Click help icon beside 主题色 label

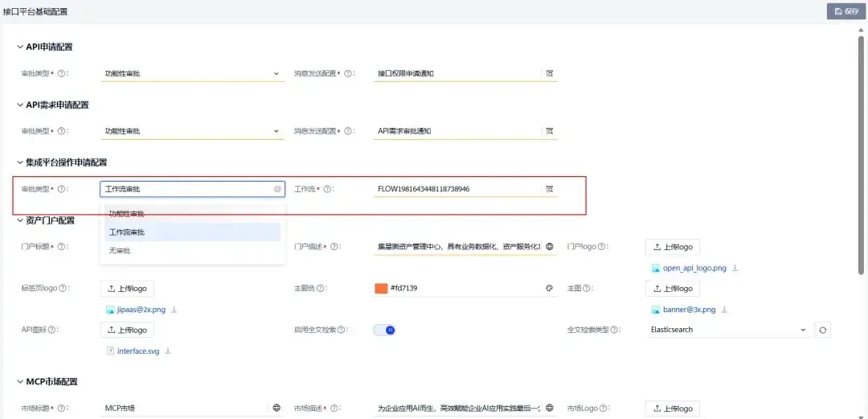point(320,288)
